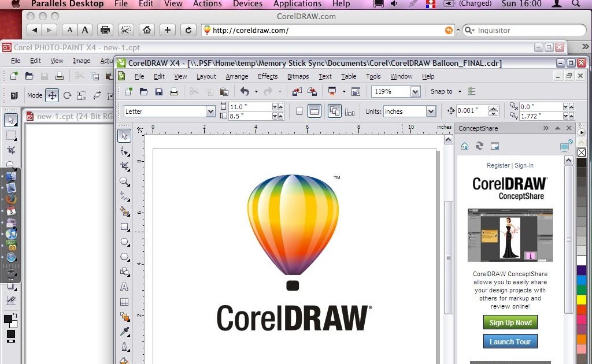The width and height of the screenshot is (592, 364).
Task: Click New document icon in CorelDRAW toolbar
Action: click(x=128, y=91)
